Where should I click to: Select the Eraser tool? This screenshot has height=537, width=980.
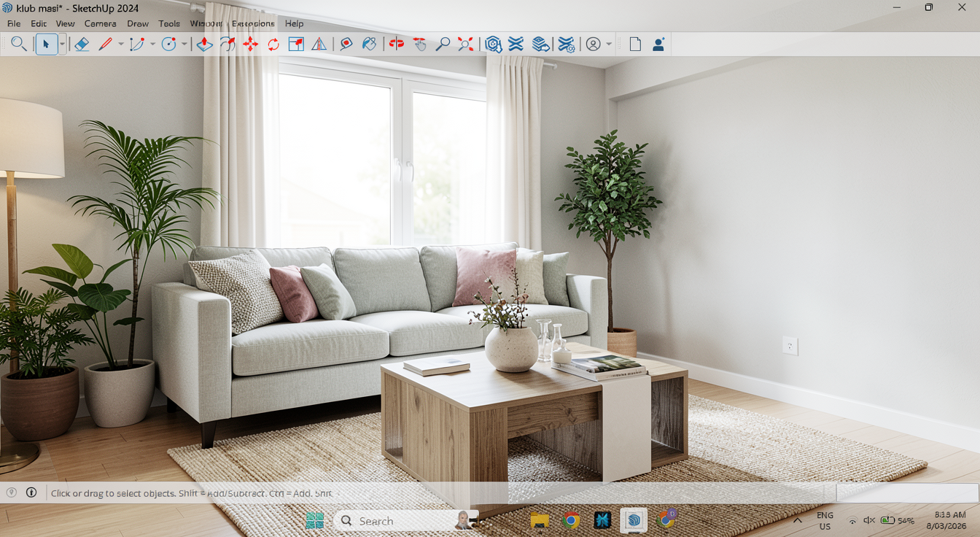(82, 45)
